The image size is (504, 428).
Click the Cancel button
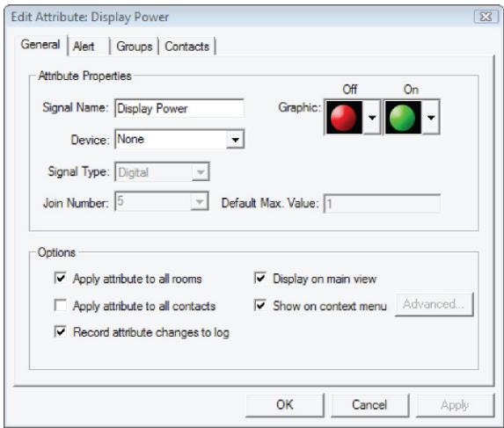tap(369, 405)
